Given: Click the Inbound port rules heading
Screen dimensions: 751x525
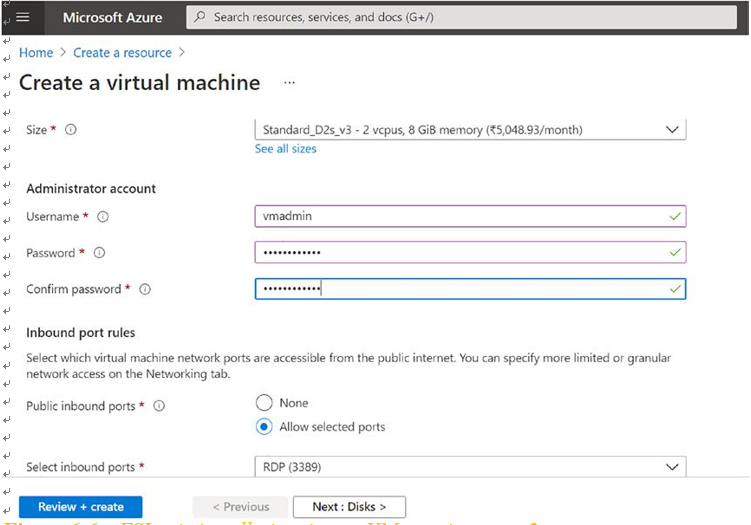Looking at the screenshot, I should pyautogui.click(x=80, y=332).
